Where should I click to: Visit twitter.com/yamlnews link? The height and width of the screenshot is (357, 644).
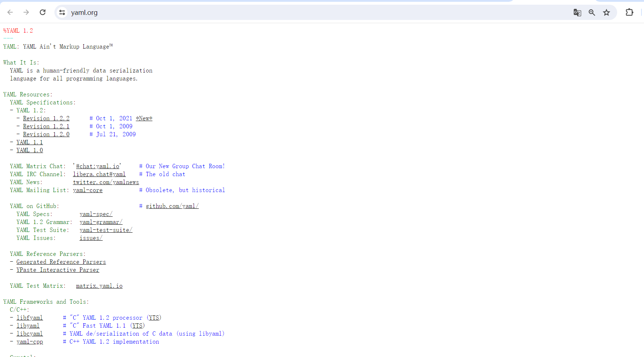(x=106, y=182)
